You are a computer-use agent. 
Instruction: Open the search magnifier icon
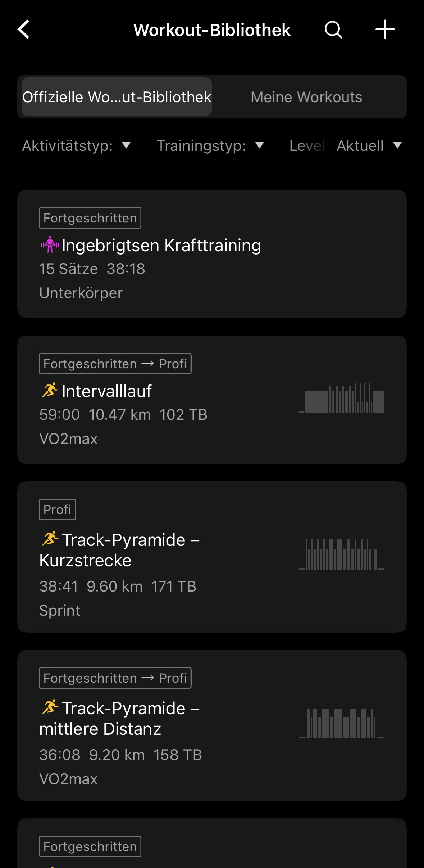point(333,30)
